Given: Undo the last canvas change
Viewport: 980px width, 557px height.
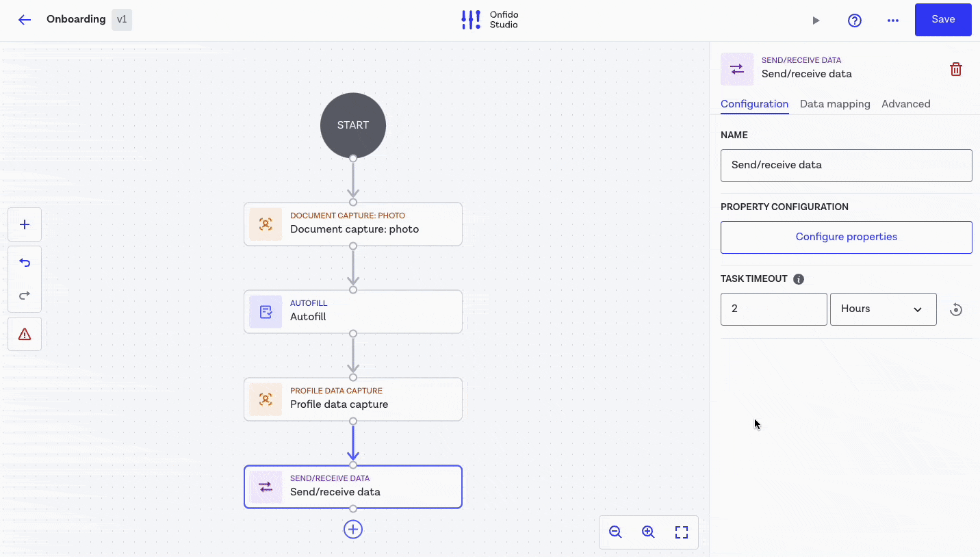Looking at the screenshot, I should [25, 263].
